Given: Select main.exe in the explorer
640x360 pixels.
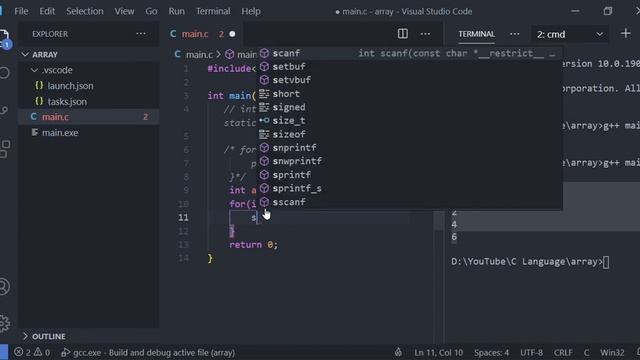Looking at the screenshot, I should click(x=89, y=133).
